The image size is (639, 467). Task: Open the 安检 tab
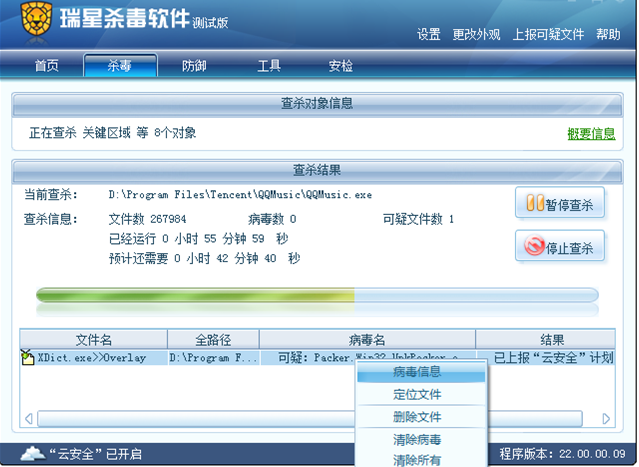[x=341, y=65]
